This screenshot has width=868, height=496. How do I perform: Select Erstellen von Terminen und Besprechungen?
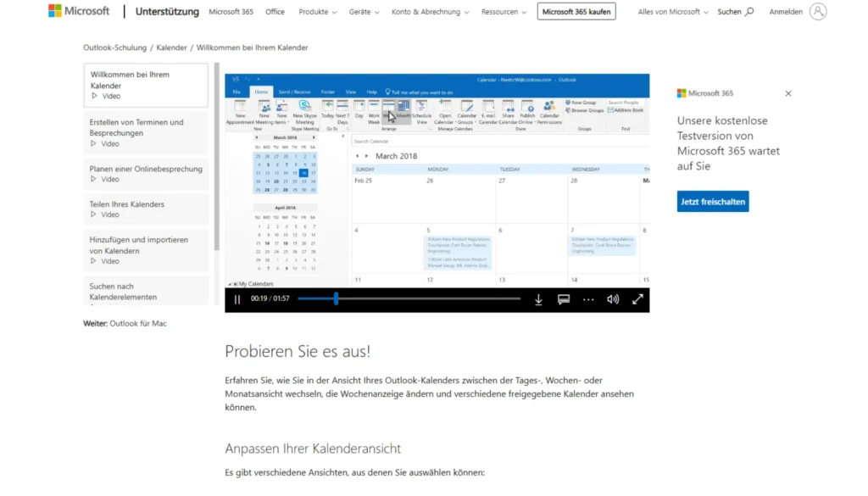point(146,132)
